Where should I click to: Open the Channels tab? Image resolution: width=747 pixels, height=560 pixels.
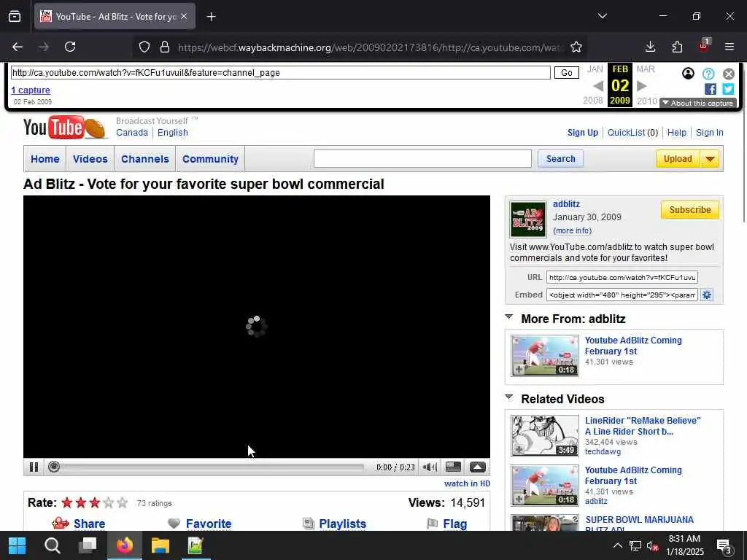[x=145, y=159]
